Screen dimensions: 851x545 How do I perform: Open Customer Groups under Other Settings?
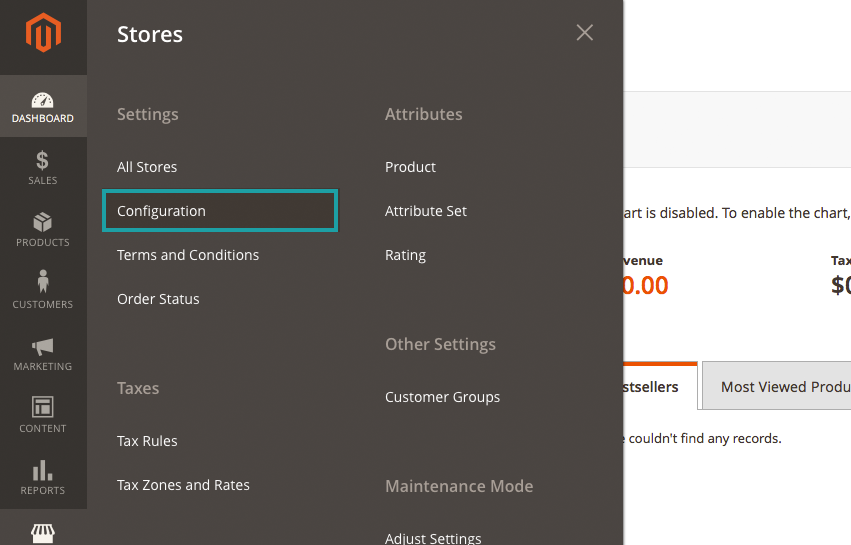442,397
